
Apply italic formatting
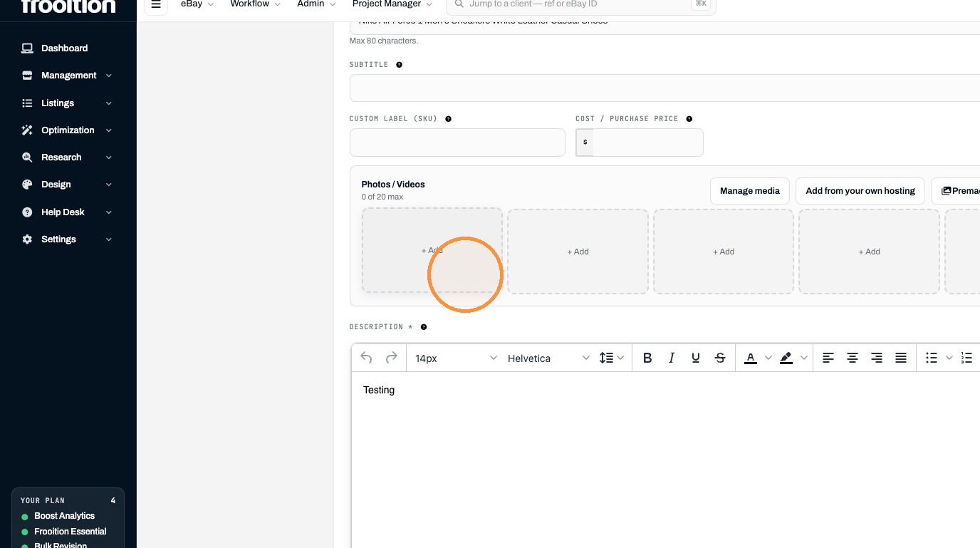(x=671, y=358)
